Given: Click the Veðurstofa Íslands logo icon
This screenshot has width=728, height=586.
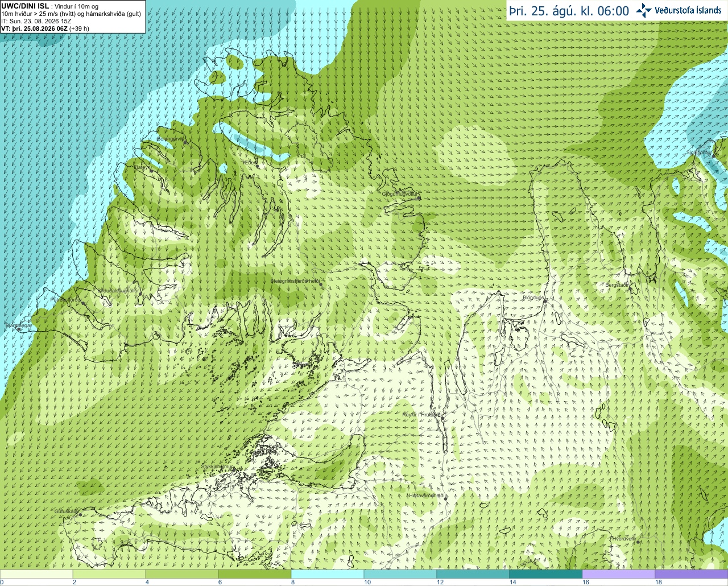Looking at the screenshot, I should [644, 10].
